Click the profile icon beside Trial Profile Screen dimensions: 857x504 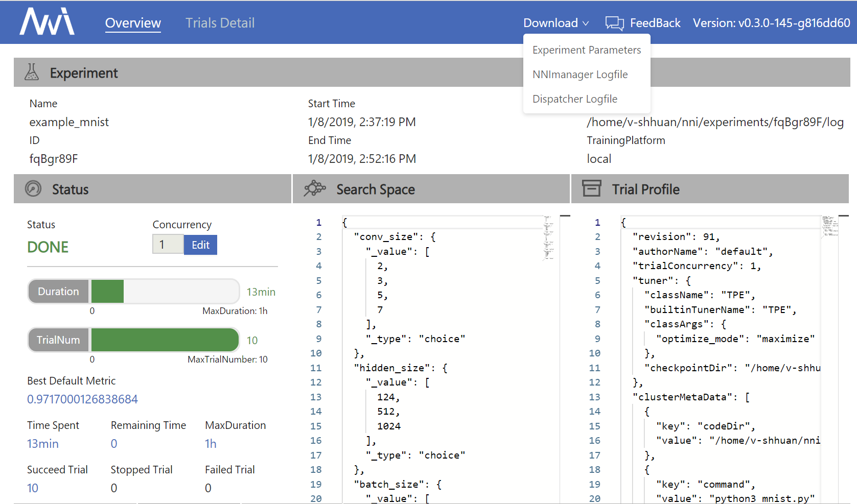592,188
